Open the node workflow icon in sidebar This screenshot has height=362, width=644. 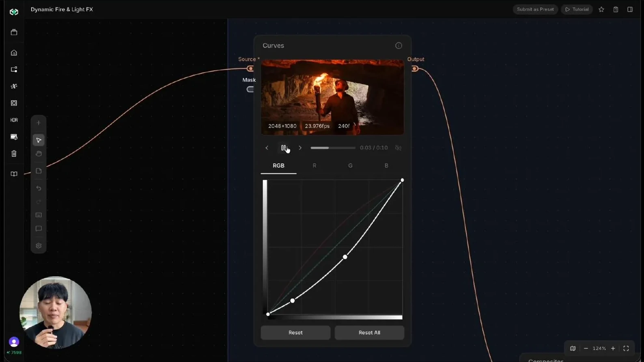click(x=14, y=69)
